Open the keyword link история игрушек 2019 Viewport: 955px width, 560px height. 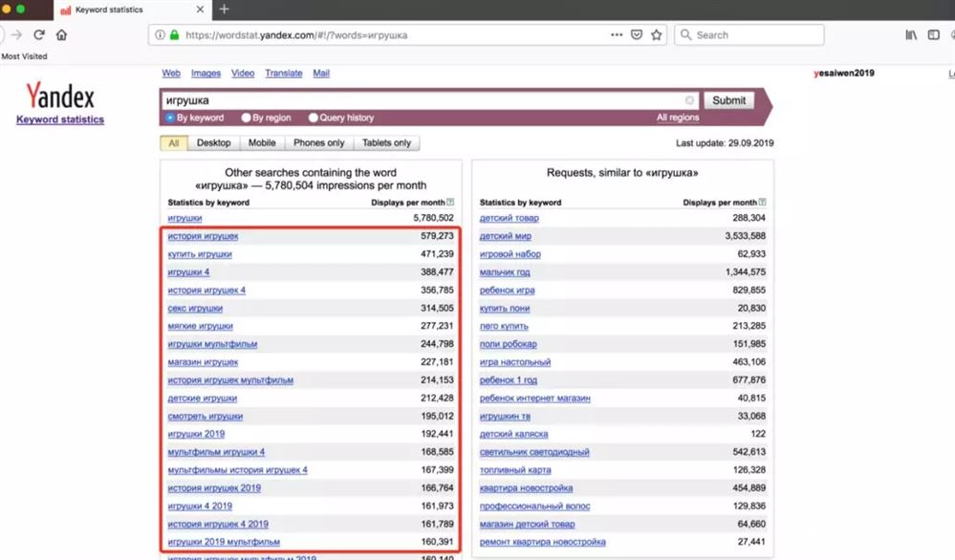click(x=214, y=488)
